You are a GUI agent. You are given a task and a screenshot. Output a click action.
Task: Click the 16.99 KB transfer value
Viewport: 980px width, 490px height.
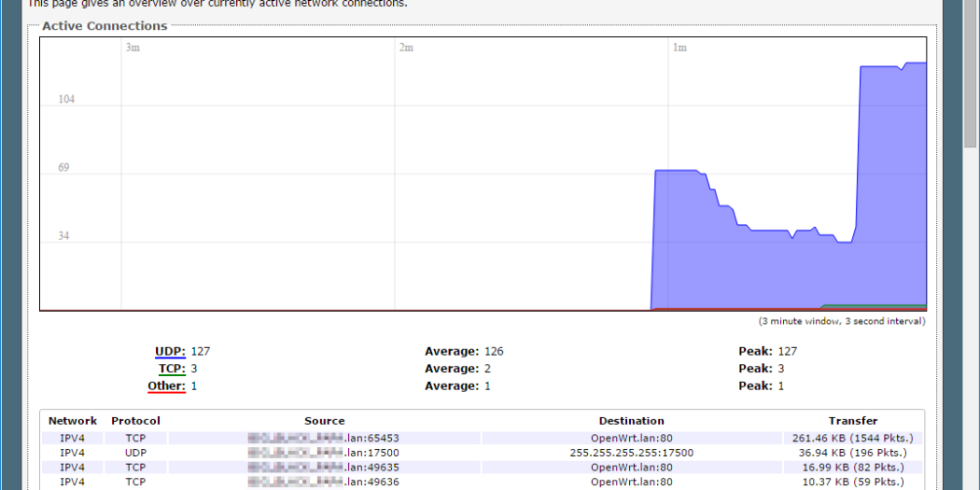[x=852, y=467]
